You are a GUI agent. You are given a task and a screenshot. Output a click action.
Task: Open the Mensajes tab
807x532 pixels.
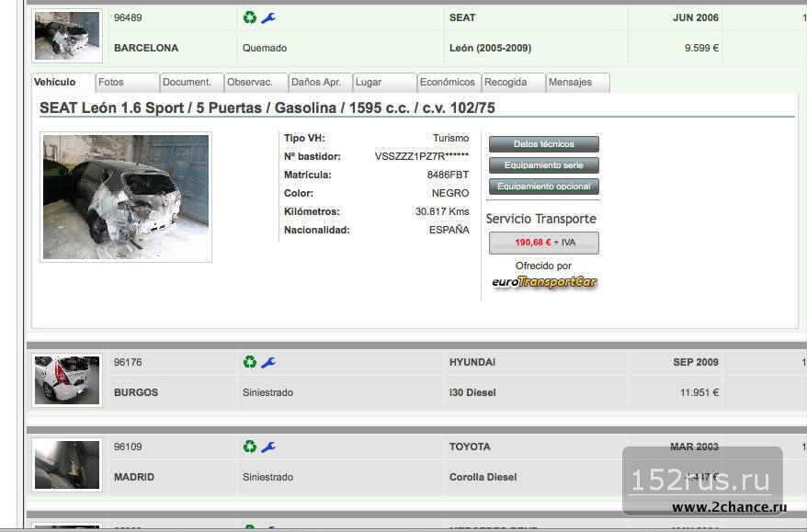coord(577,83)
